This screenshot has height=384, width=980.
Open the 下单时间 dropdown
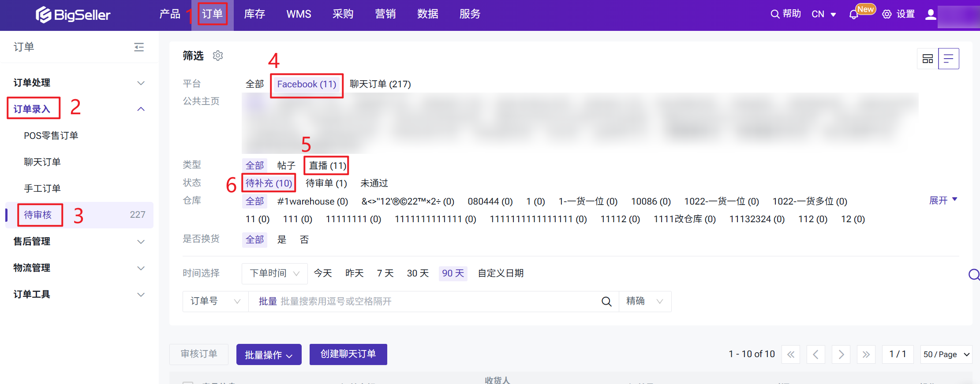[x=274, y=273]
